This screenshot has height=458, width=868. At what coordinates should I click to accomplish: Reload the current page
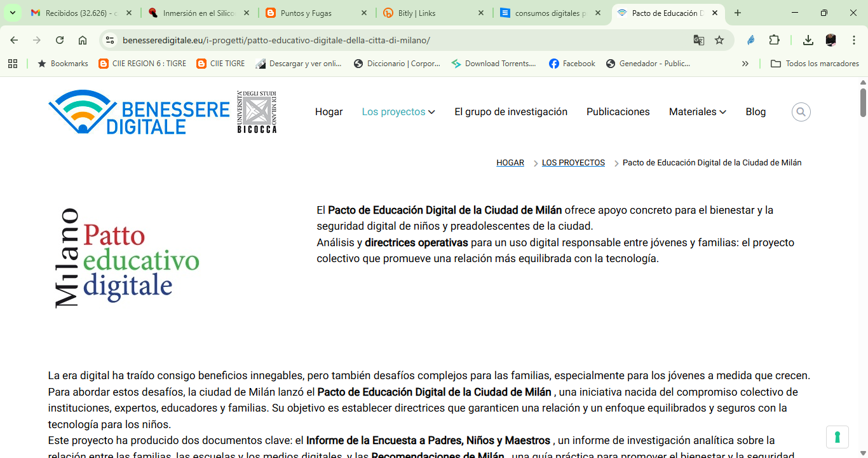coord(59,39)
